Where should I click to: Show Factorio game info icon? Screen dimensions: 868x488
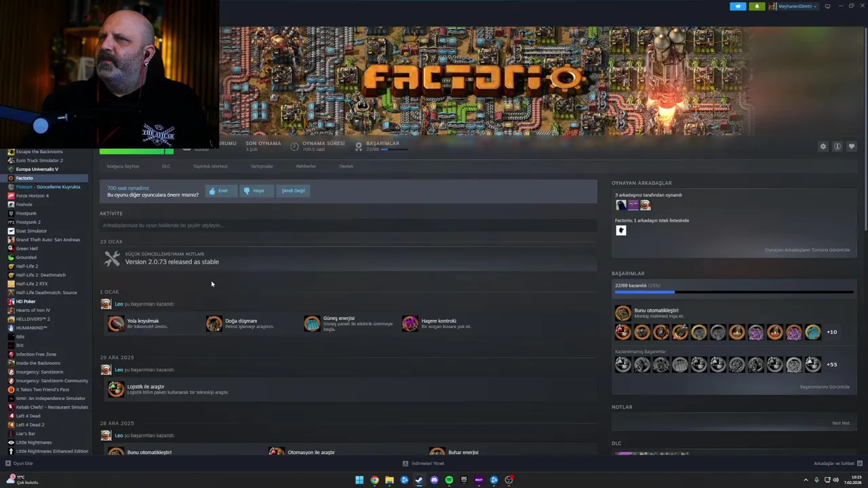point(837,146)
